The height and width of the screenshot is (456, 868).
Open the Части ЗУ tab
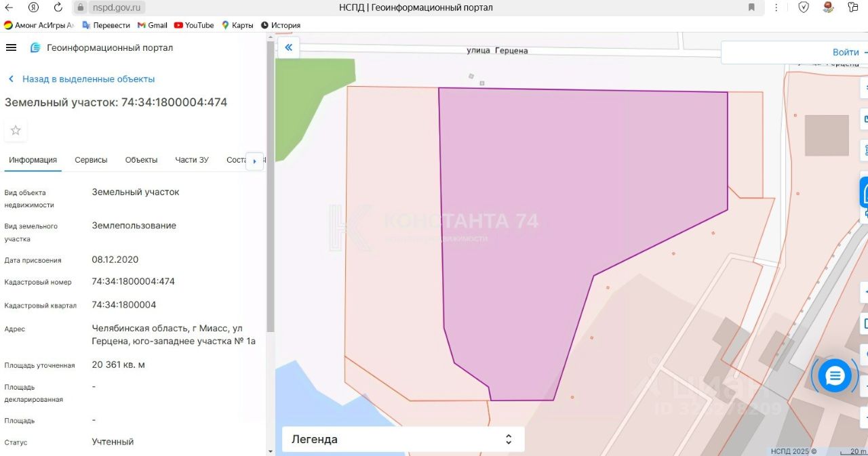[192, 160]
